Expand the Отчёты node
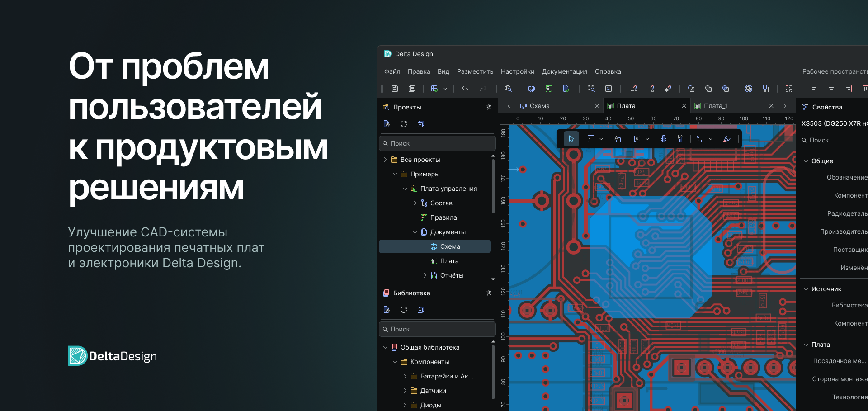 click(425, 275)
